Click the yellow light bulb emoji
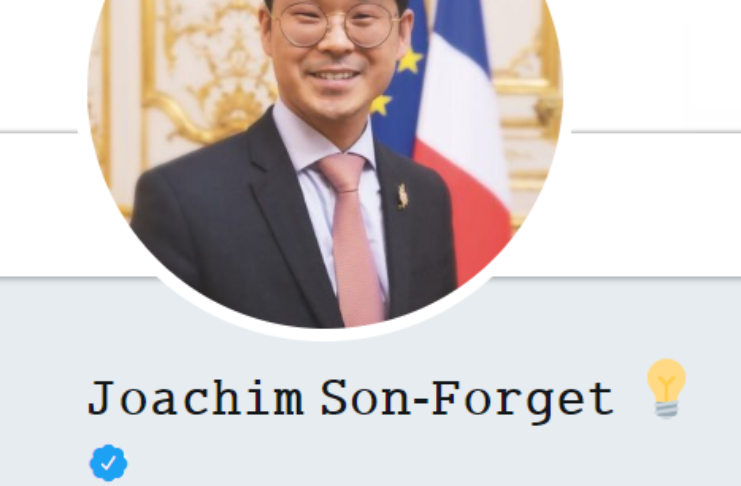 coord(666,389)
